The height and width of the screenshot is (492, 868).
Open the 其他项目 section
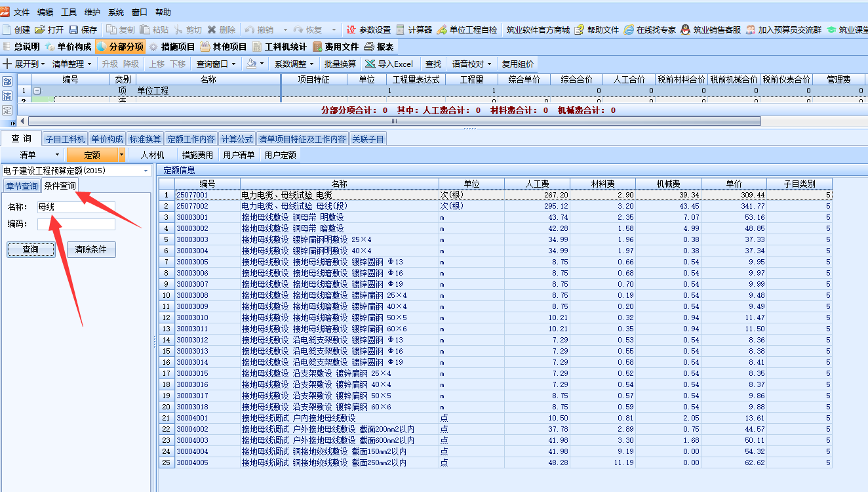click(224, 47)
